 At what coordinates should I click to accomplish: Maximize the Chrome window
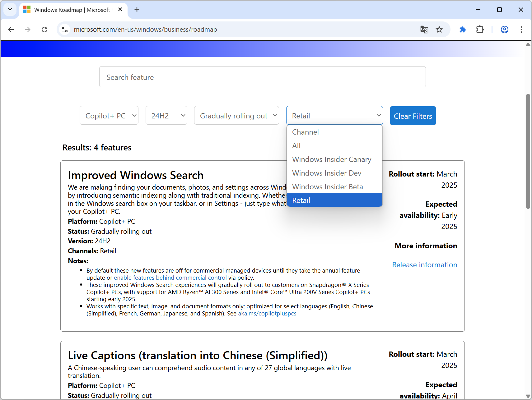click(x=500, y=10)
